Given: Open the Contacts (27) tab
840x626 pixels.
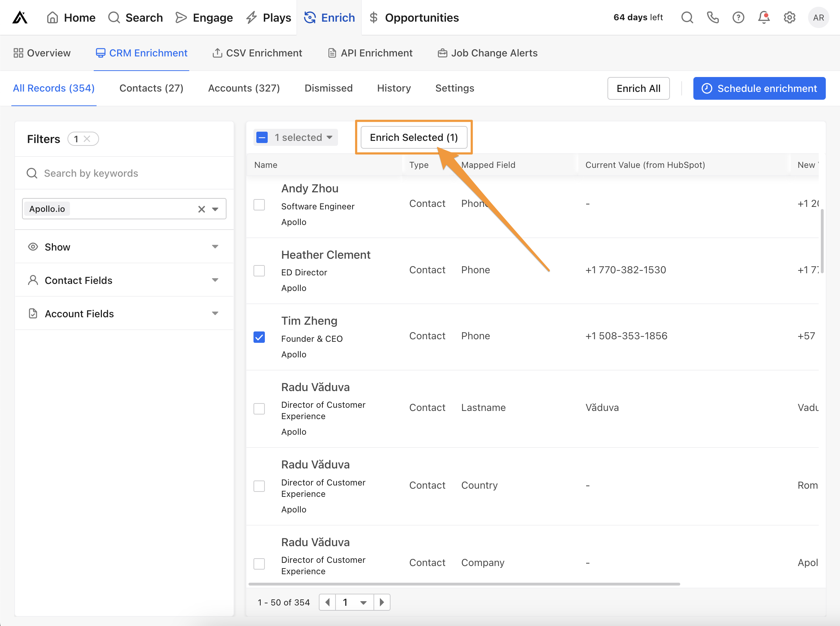Looking at the screenshot, I should 151,88.
